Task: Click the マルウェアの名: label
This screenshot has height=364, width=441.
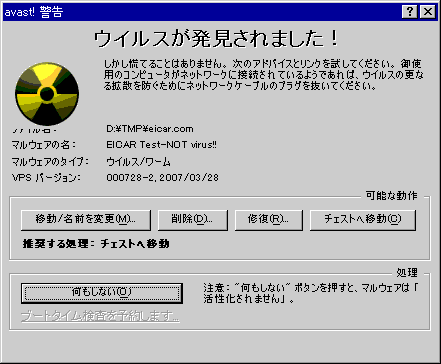Action: (44, 145)
